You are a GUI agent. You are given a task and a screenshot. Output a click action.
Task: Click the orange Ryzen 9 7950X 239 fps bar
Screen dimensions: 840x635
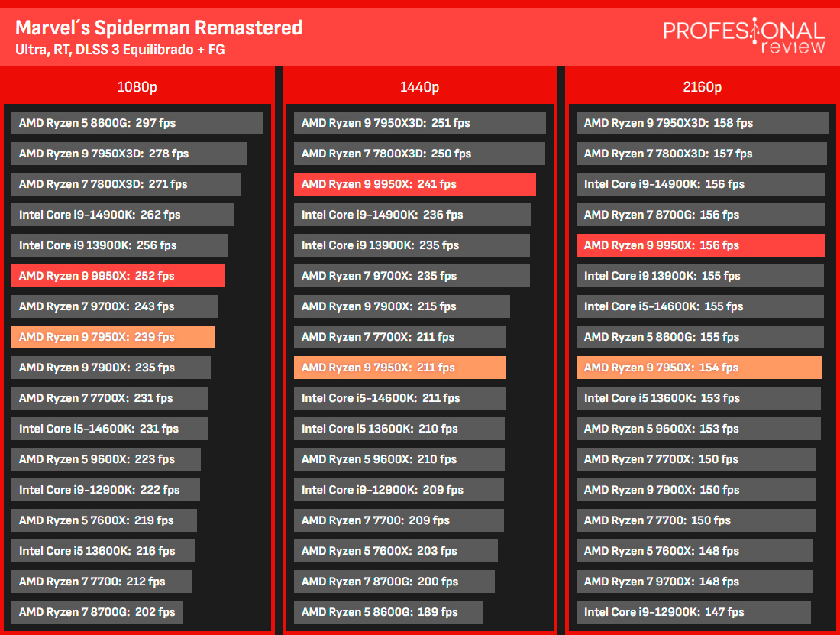(113, 336)
